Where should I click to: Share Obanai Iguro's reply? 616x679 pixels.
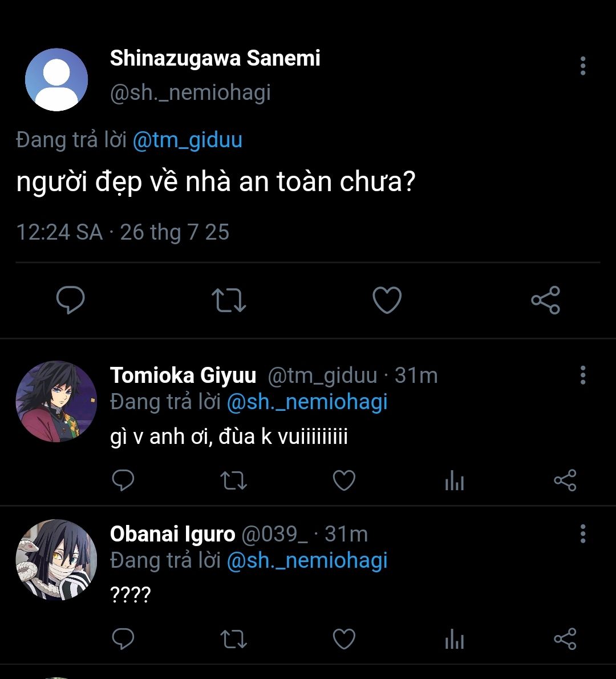(x=565, y=639)
